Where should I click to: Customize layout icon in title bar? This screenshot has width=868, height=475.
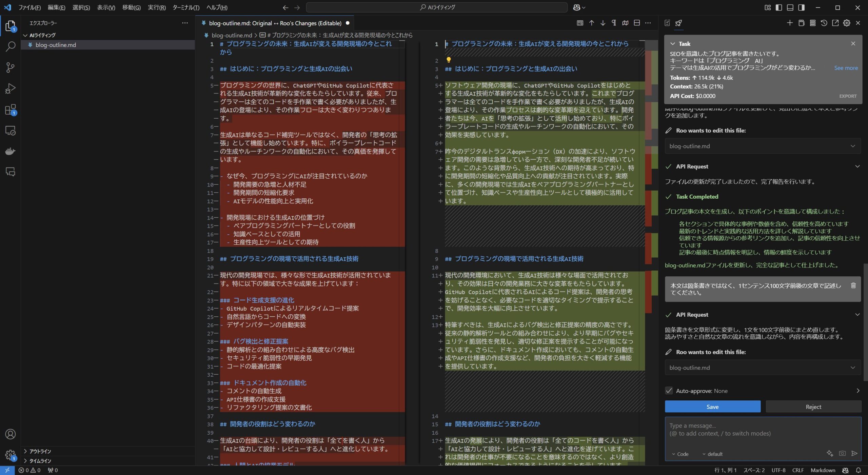768,7
